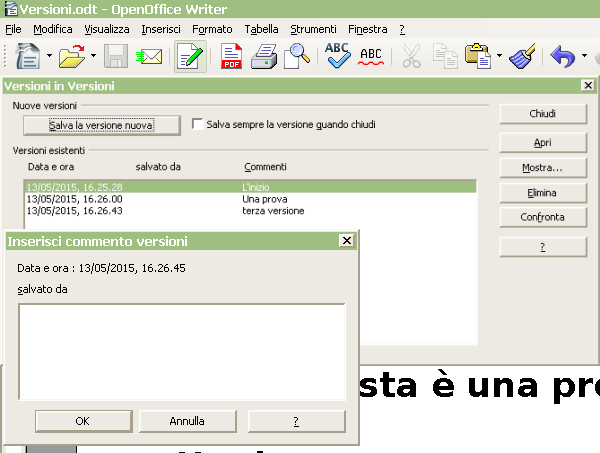Close the Versioni in Versioni dialog
Viewport: 600px width, 453px height.
pos(588,85)
